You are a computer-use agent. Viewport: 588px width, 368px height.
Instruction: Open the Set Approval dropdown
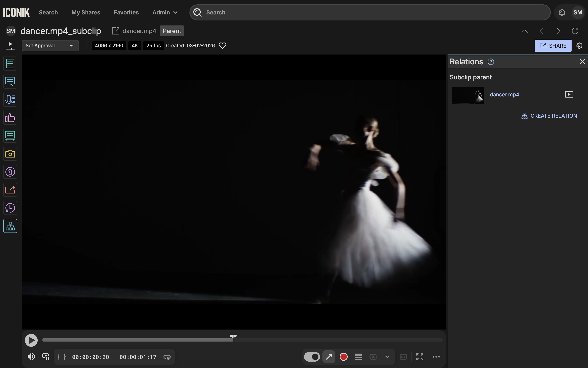tap(50, 46)
